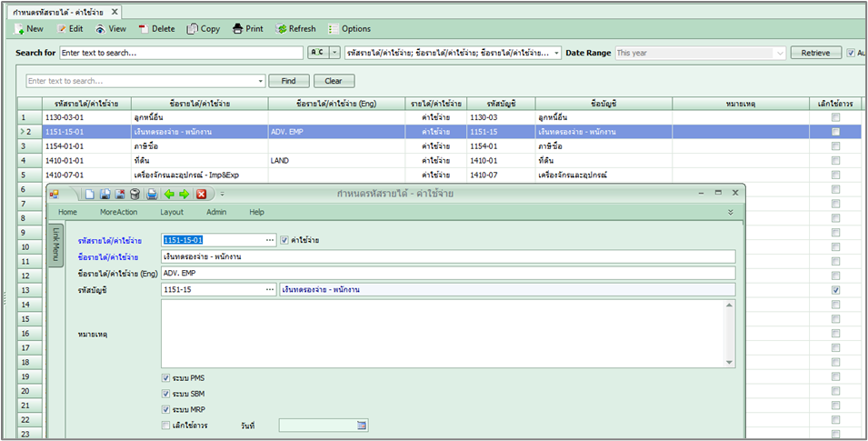Click the Refresh toolbar button

[x=294, y=29]
